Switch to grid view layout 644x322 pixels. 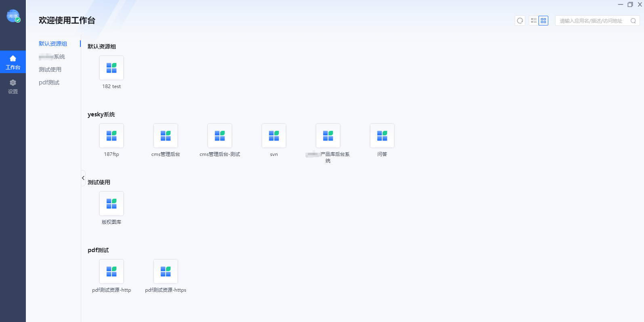pyautogui.click(x=543, y=21)
